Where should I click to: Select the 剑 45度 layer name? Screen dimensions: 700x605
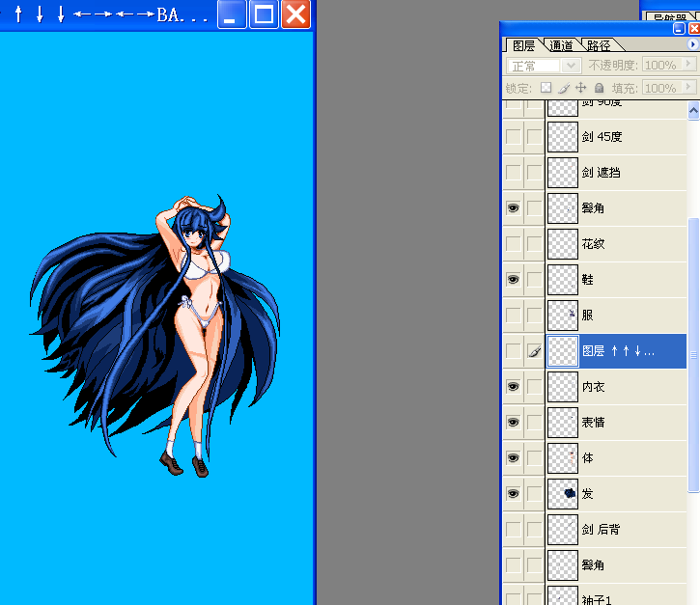click(602, 137)
